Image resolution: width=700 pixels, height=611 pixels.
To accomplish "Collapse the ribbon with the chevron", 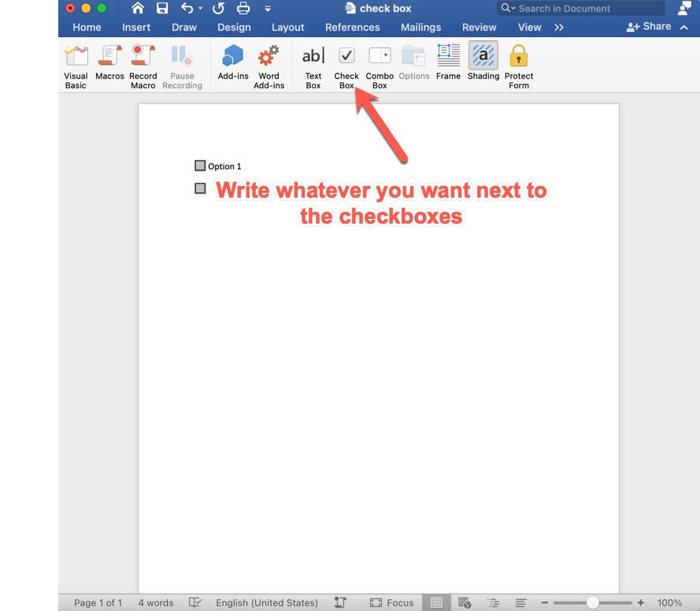I will coord(684,28).
